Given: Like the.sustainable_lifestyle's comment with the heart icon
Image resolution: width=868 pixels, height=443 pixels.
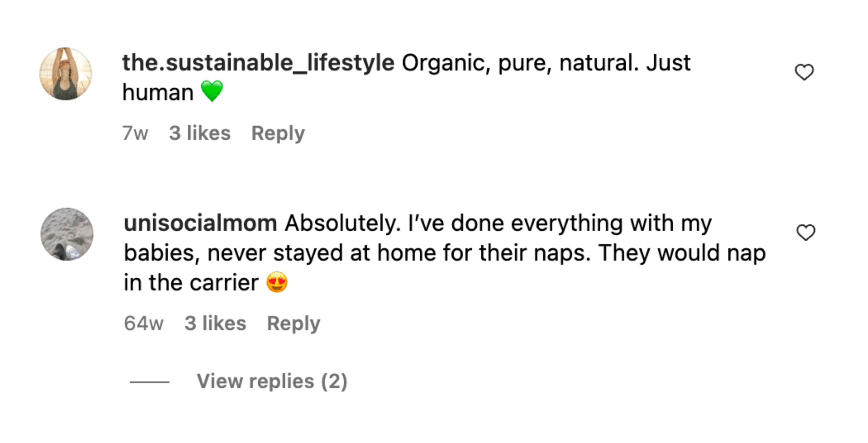Looking at the screenshot, I should pyautogui.click(x=804, y=72).
